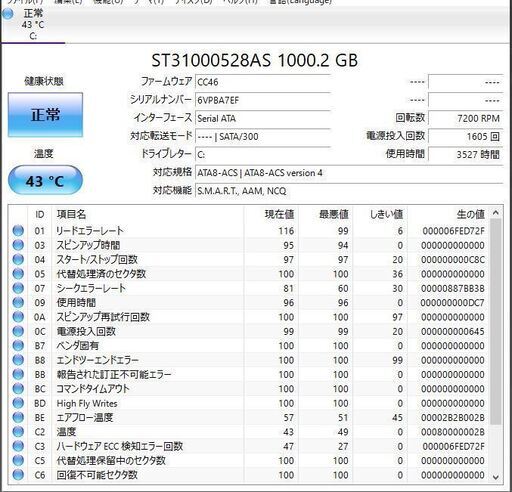Click the status icon for row C2 温度
This screenshot has width=512, height=492.
pos(18,432)
